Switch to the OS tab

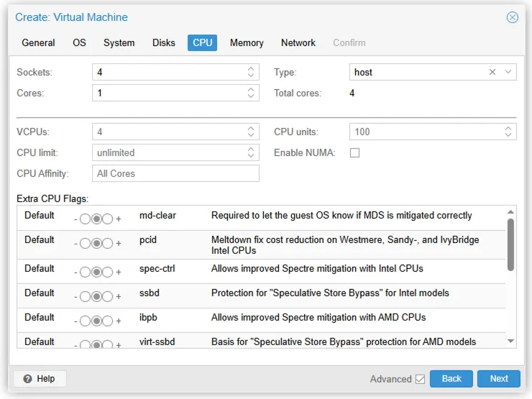coord(79,42)
